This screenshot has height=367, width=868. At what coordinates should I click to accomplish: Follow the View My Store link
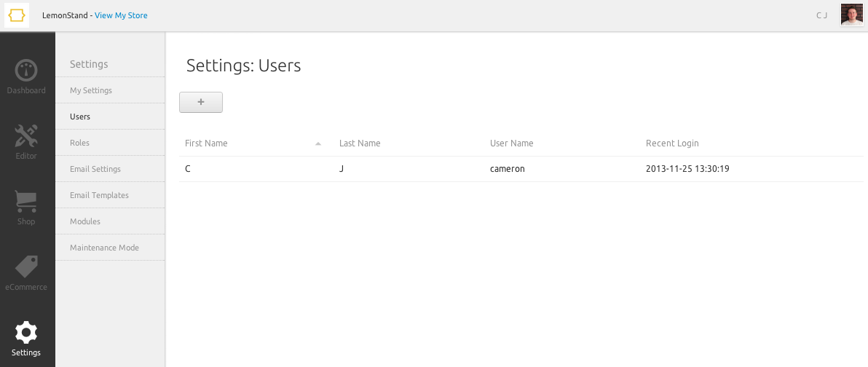[x=121, y=15]
